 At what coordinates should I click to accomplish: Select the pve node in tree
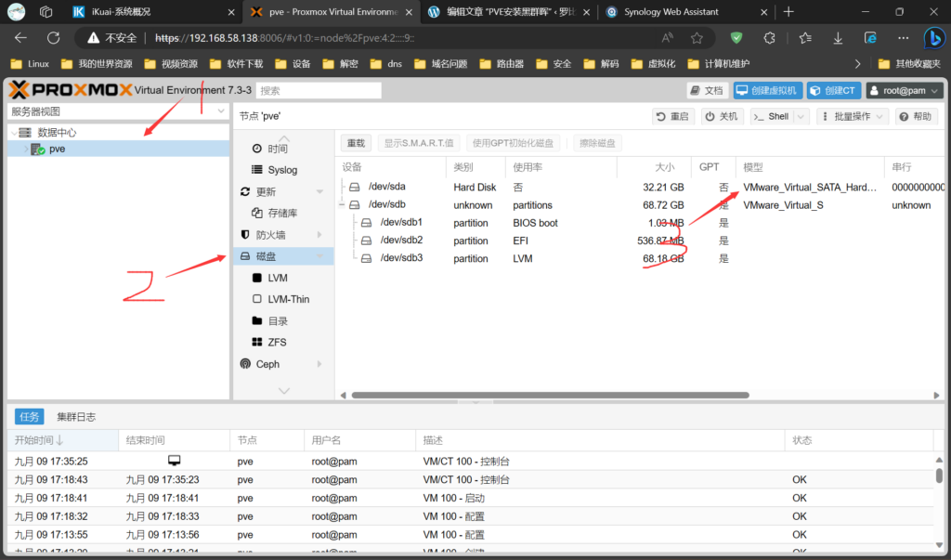[x=57, y=149]
